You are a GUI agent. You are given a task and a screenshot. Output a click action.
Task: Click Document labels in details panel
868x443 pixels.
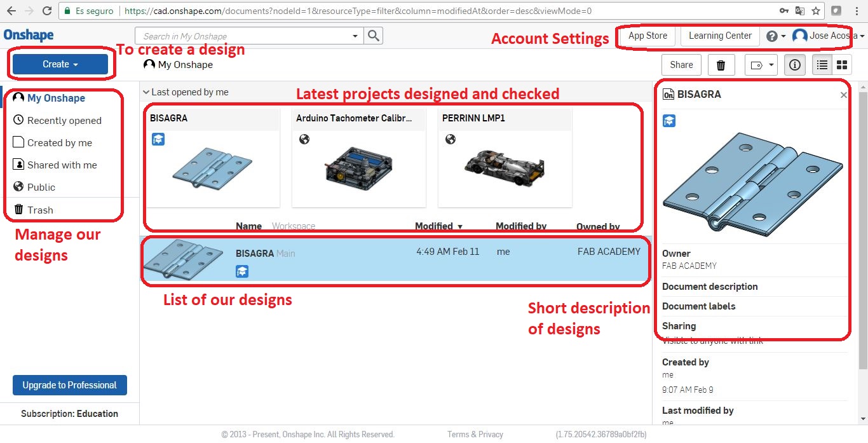[698, 306]
